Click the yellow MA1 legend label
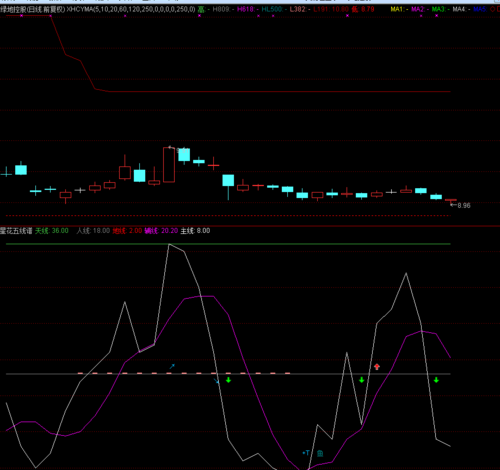 click(399, 9)
